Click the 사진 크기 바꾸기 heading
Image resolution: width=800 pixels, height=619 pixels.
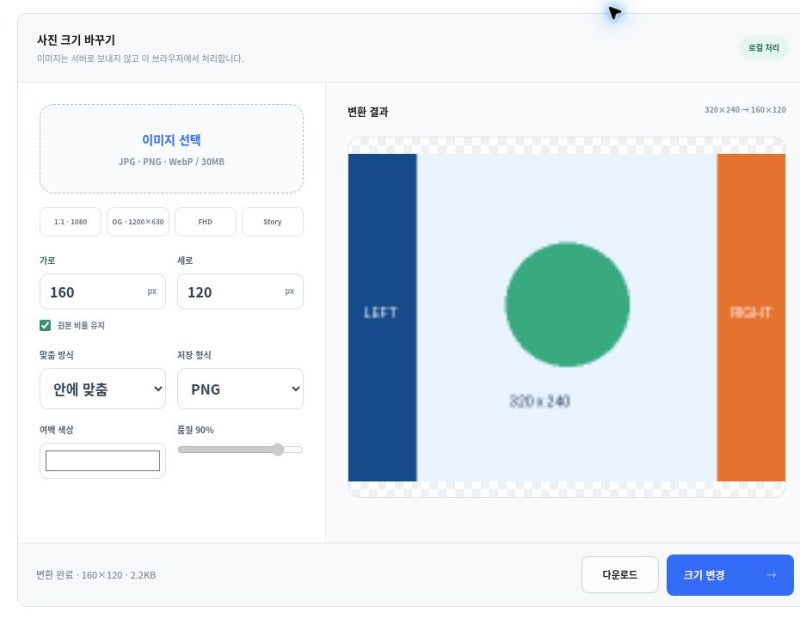[x=76, y=40]
